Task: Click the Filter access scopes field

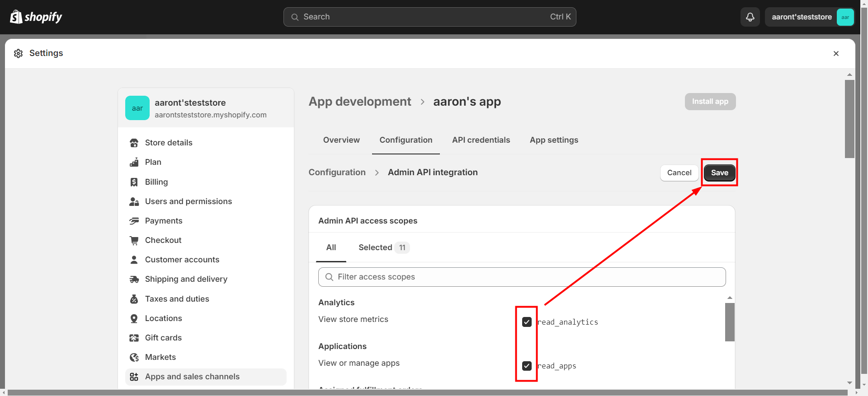Action: click(x=522, y=277)
